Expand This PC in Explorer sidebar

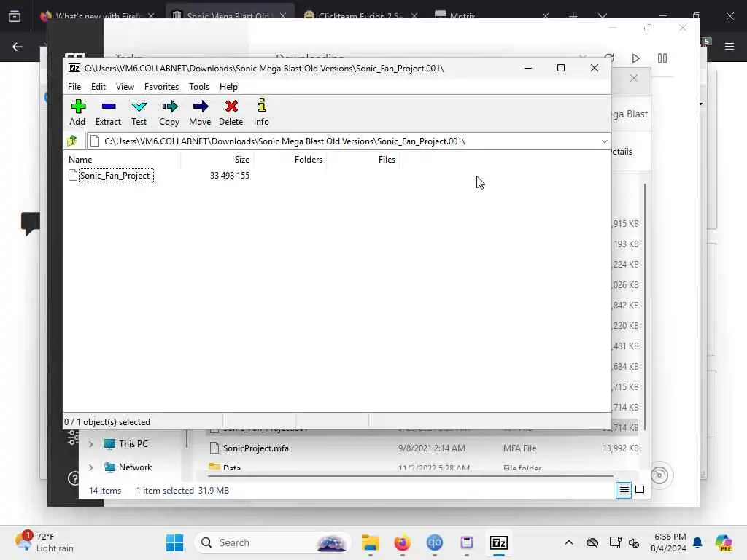click(x=91, y=444)
